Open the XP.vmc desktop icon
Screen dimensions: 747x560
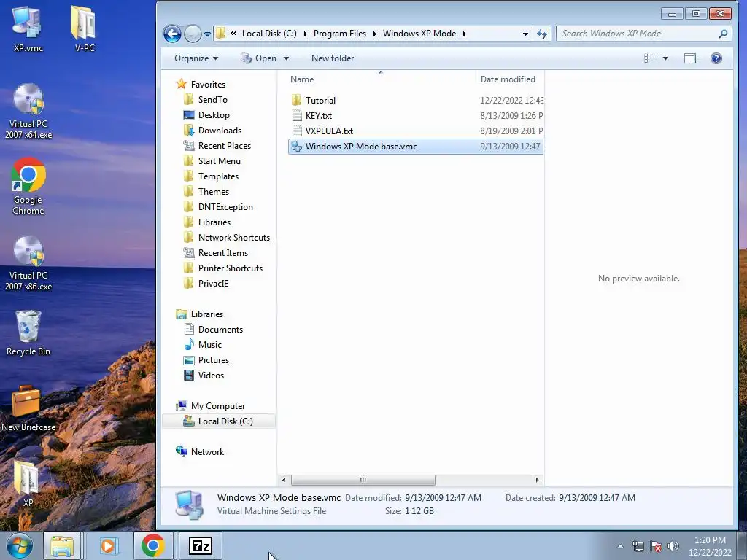point(28,28)
